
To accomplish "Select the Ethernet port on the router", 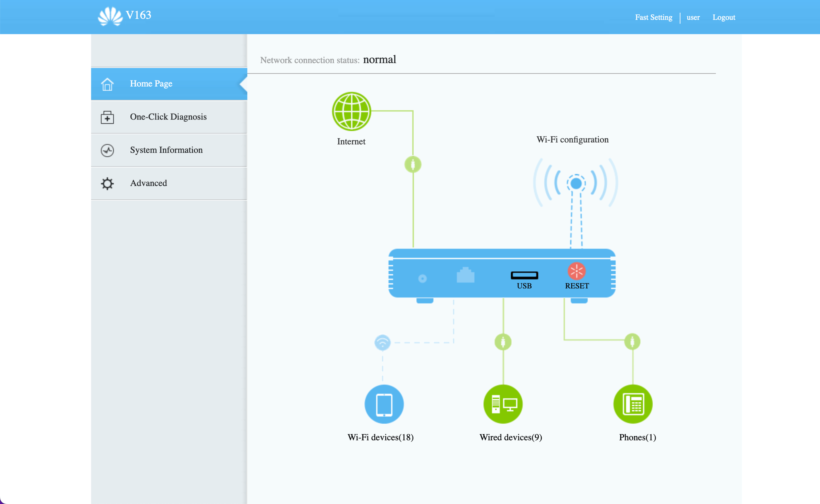I will click(466, 275).
